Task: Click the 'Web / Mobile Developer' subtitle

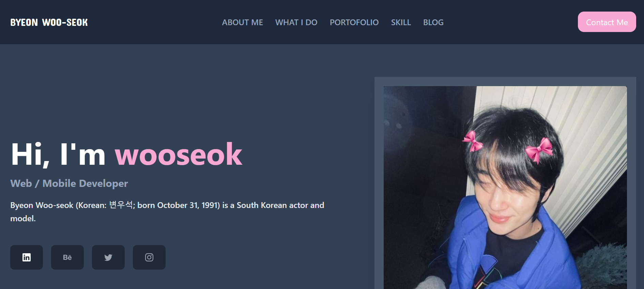Action: click(x=69, y=183)
